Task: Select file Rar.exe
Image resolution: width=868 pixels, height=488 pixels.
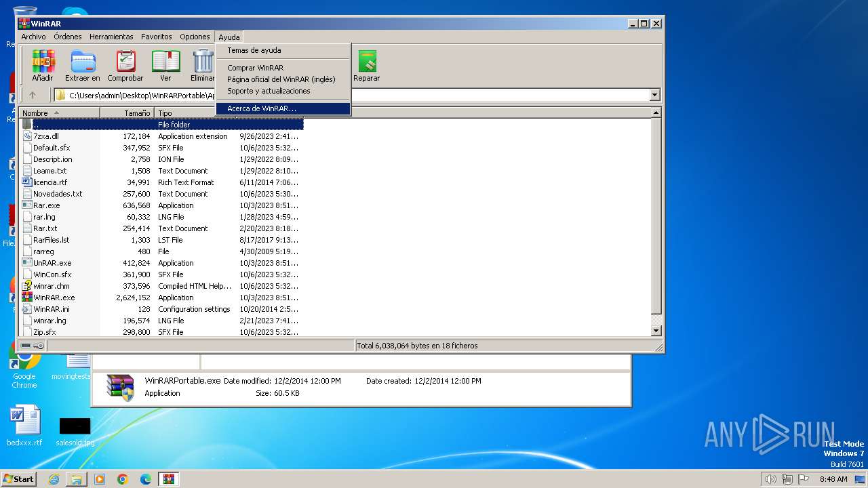Action: [x=46, y=205]
